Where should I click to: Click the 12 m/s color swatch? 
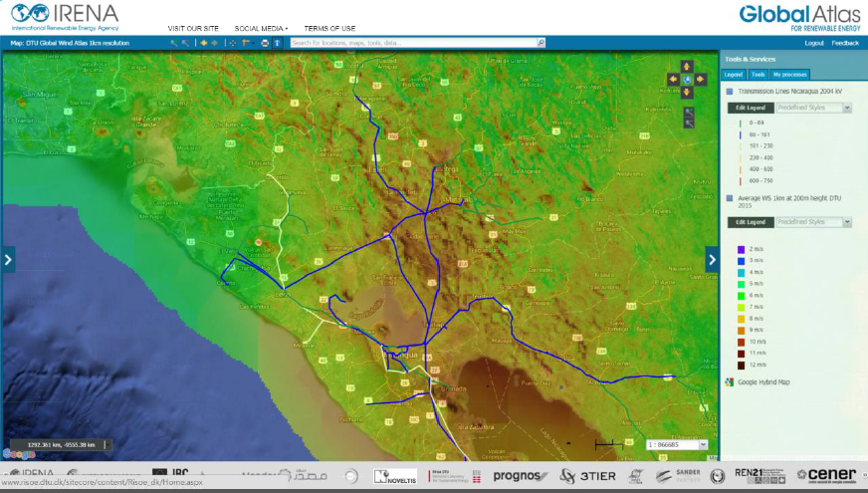click(x=741, y=365)
